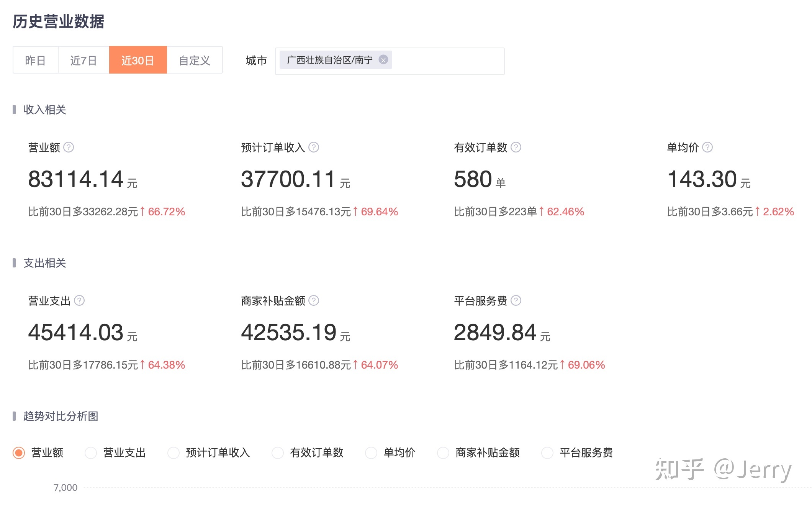The height and width of the screenshot is (505, 812).
Task: Switch to the 近7日 date range tab
Action: tap(83, 60)
